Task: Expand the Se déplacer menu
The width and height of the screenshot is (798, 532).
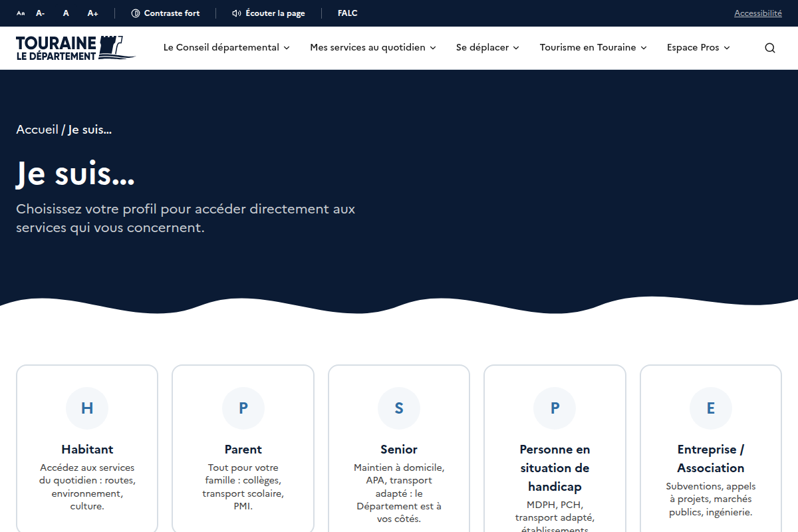Action: 487,48
